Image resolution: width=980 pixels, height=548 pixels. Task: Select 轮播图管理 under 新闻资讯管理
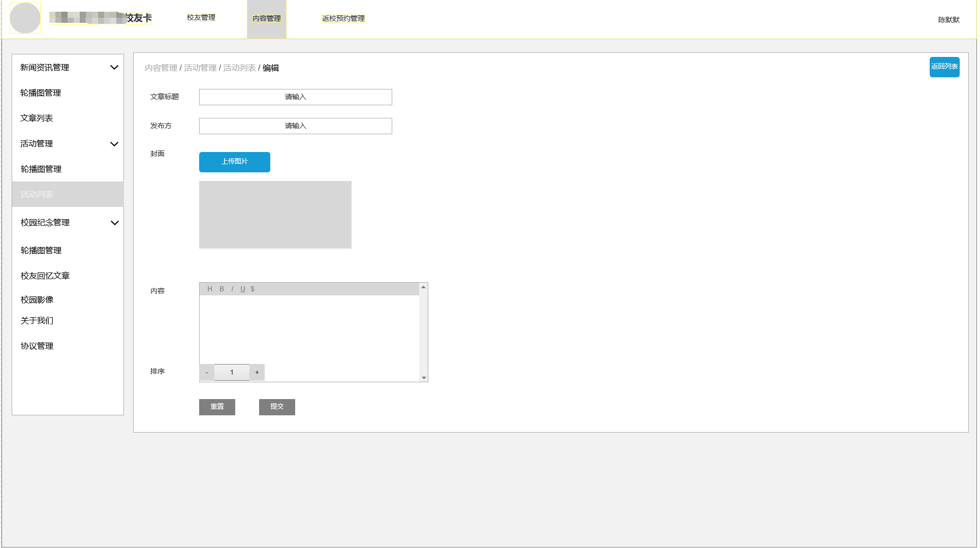click(41, 93)
